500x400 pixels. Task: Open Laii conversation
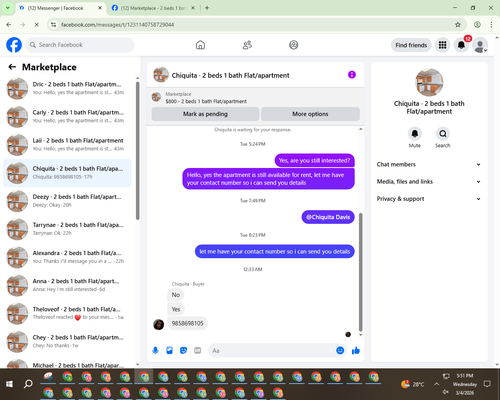tap(67, 145)
